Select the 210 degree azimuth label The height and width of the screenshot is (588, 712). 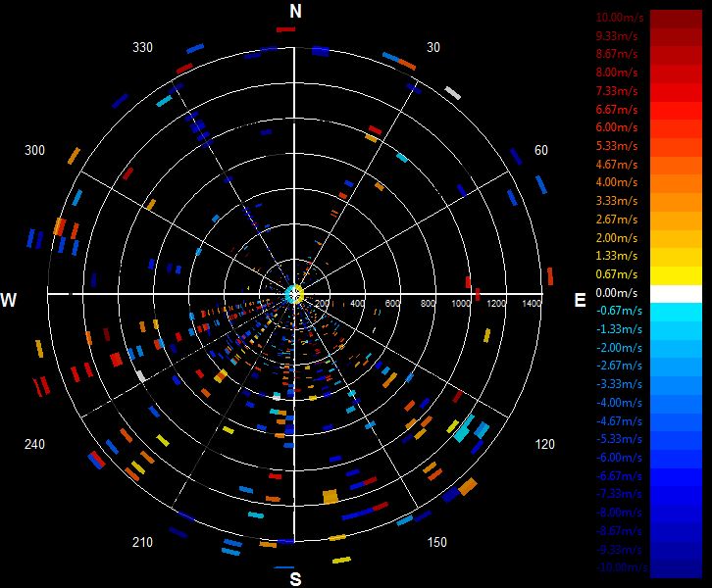point(142,542)
